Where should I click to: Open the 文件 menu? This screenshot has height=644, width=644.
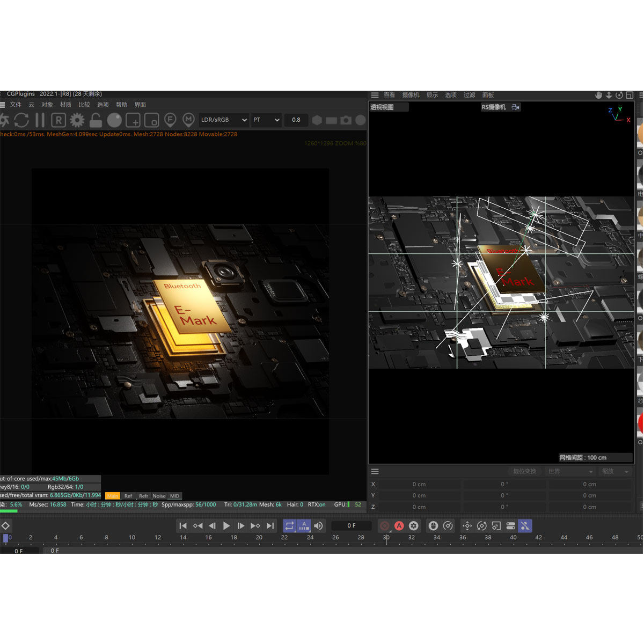point(16,105)
